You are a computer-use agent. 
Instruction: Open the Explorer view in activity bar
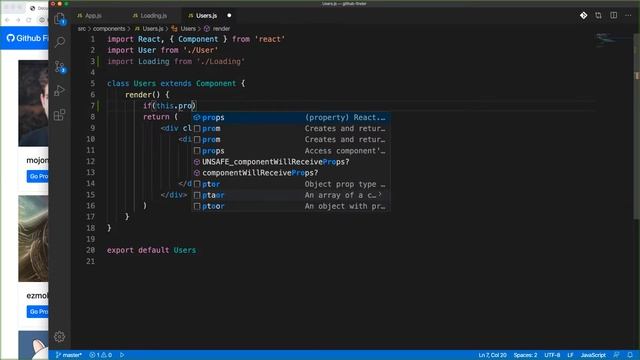[60, 19]
